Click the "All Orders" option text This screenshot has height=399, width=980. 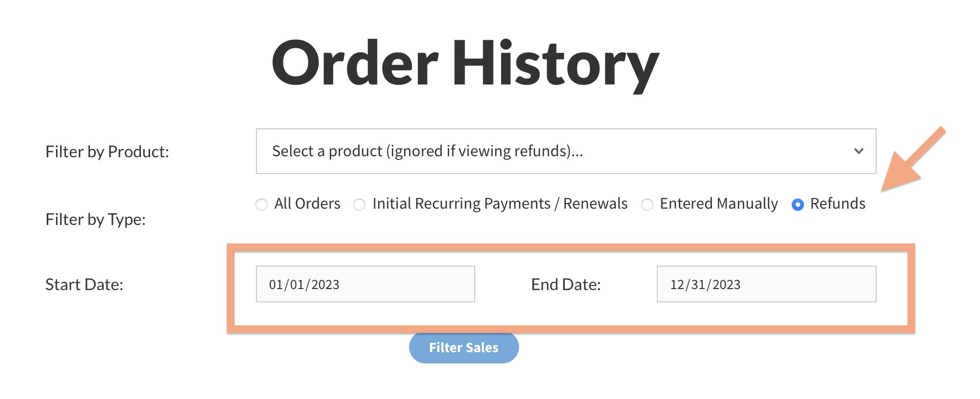(x=307, y=204)
